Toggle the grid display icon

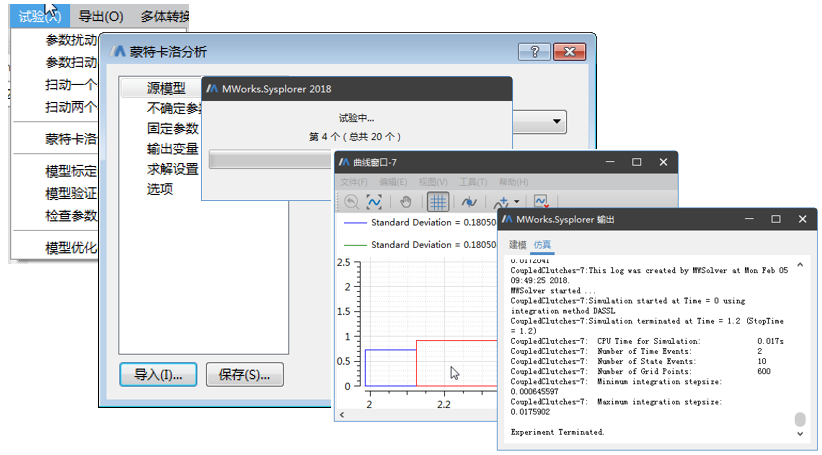coord(437,201)
